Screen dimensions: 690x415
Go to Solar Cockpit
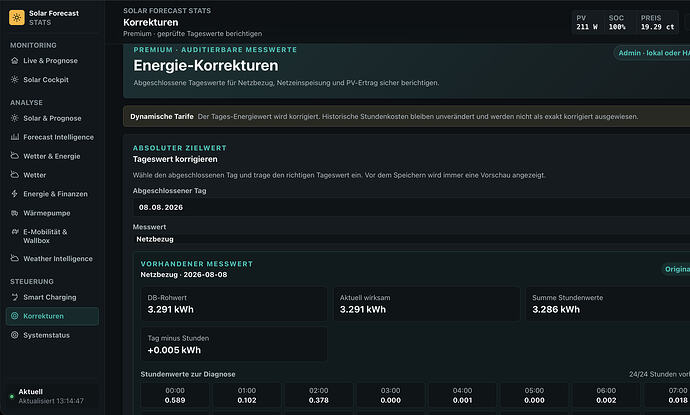tap(52, 80)
